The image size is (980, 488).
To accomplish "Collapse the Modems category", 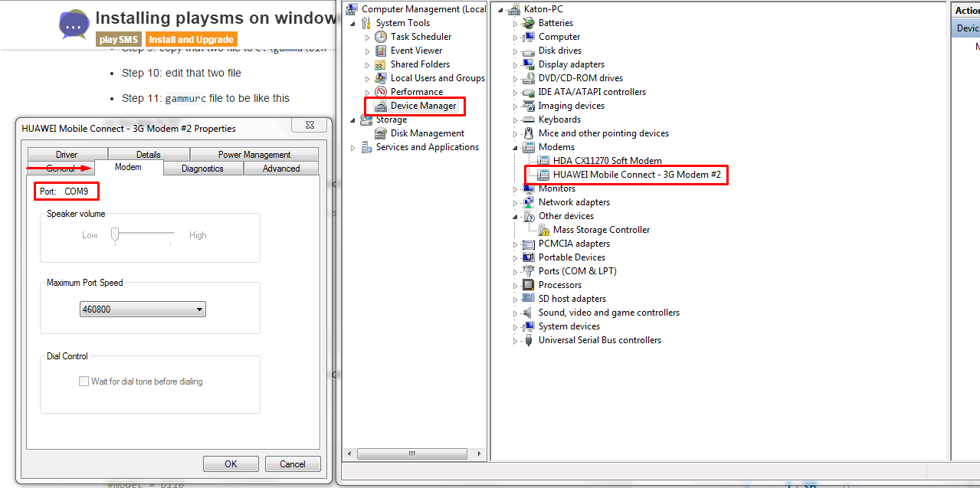I will [516, 147].
